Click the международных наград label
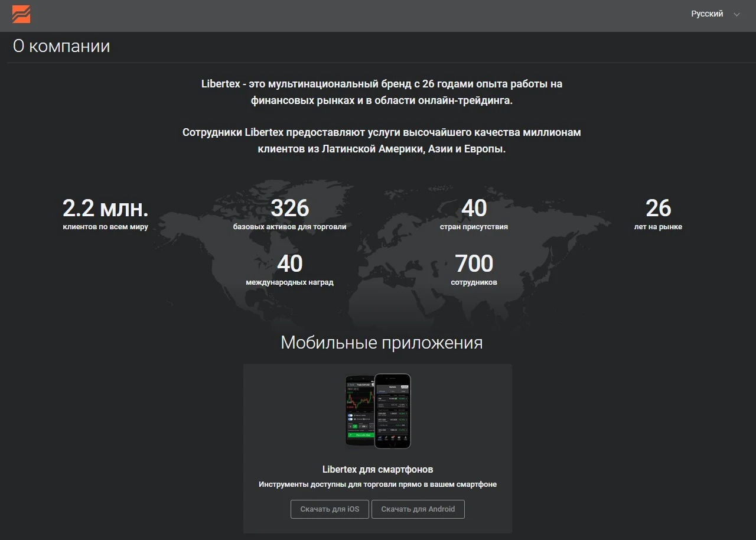This screenshot has height=540, width=756. 290,282
